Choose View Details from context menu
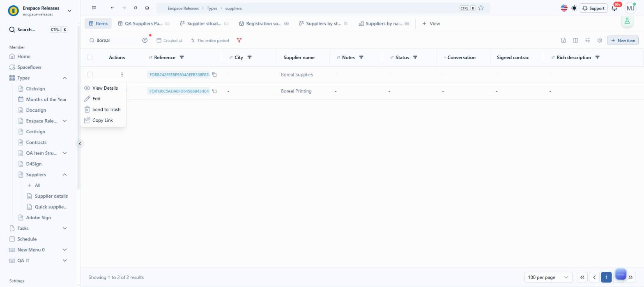 [103, 88]
